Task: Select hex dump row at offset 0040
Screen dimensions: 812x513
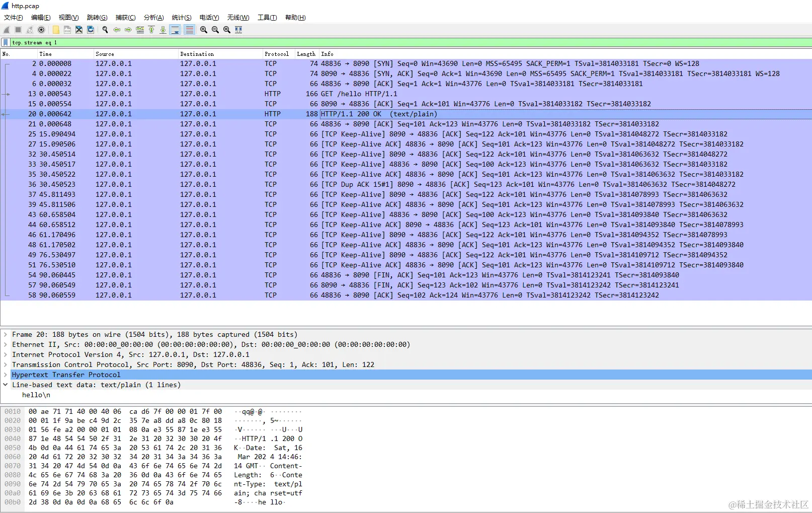Action: 153,438
